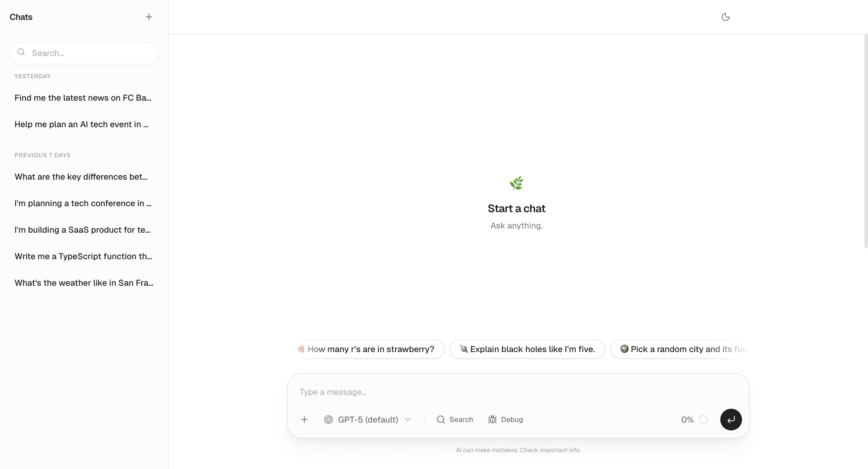
Task: Open the GPT-5 model dropdown
Action: tap(368, 420)
